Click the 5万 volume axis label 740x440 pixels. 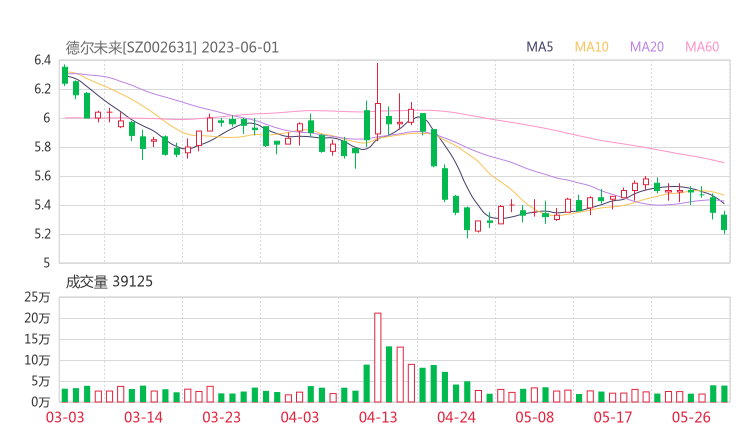click(x=41, y=381)
